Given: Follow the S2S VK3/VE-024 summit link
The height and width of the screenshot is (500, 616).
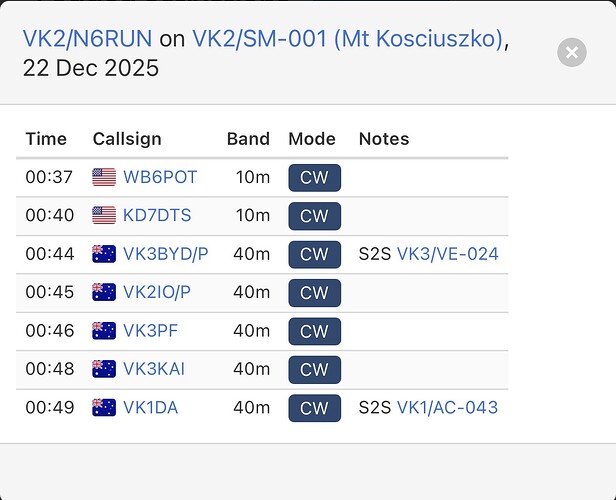Looking at the screenshot, I should coord(447,254).
